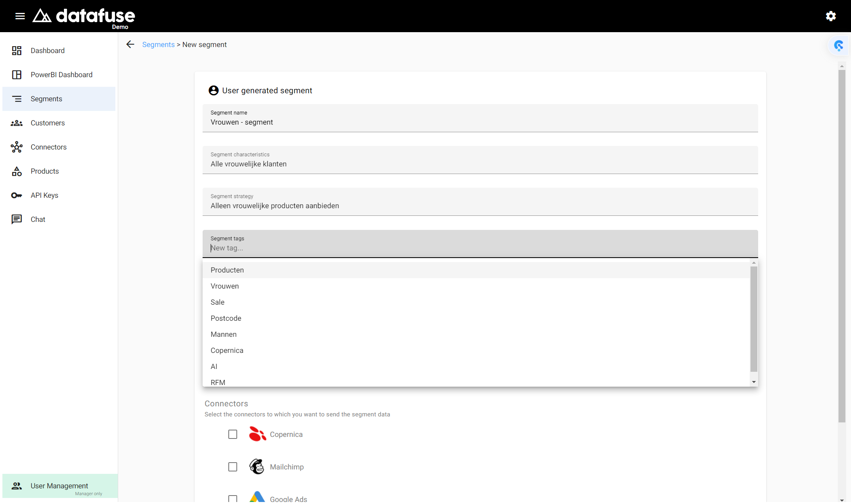Select the Producten tag option
Image resolution: width=851 pixels, height=504 pixels.
coord(476,270)
